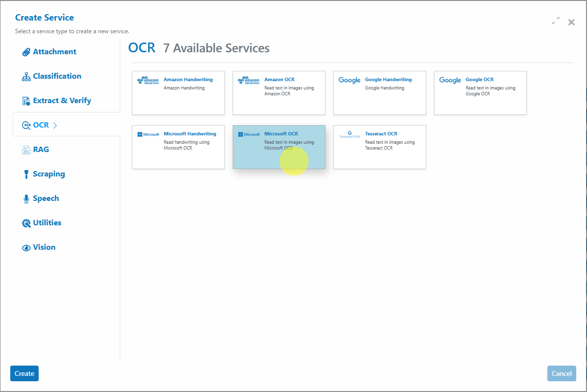Expand the OCR category chevron

[55, 126]
